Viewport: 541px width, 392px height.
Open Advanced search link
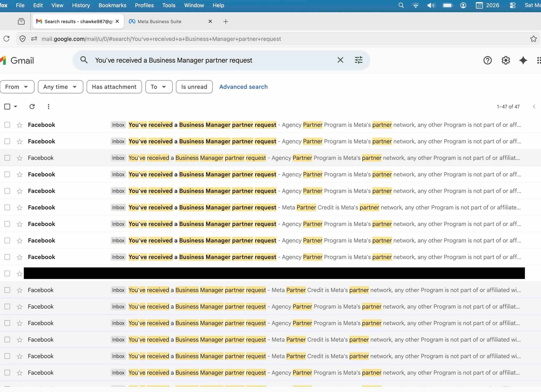tap(243, 87)
